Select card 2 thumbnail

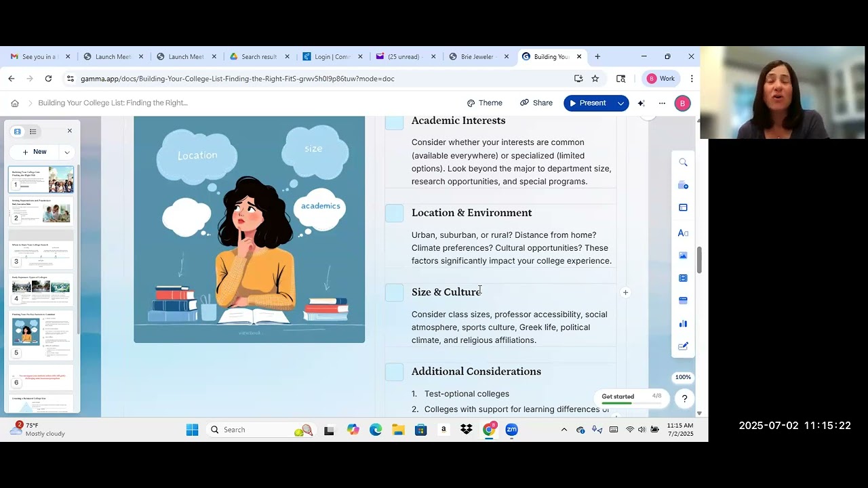(41, 210)
